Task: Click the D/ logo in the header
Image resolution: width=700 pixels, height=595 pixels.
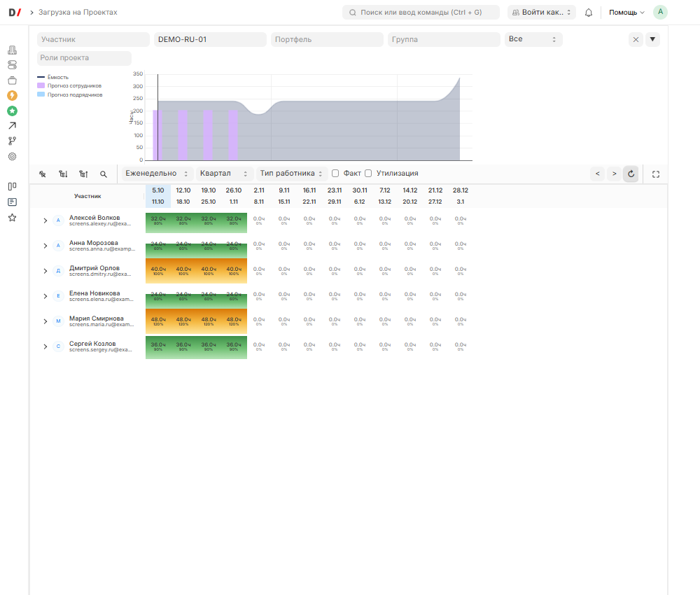Action: 15,13
